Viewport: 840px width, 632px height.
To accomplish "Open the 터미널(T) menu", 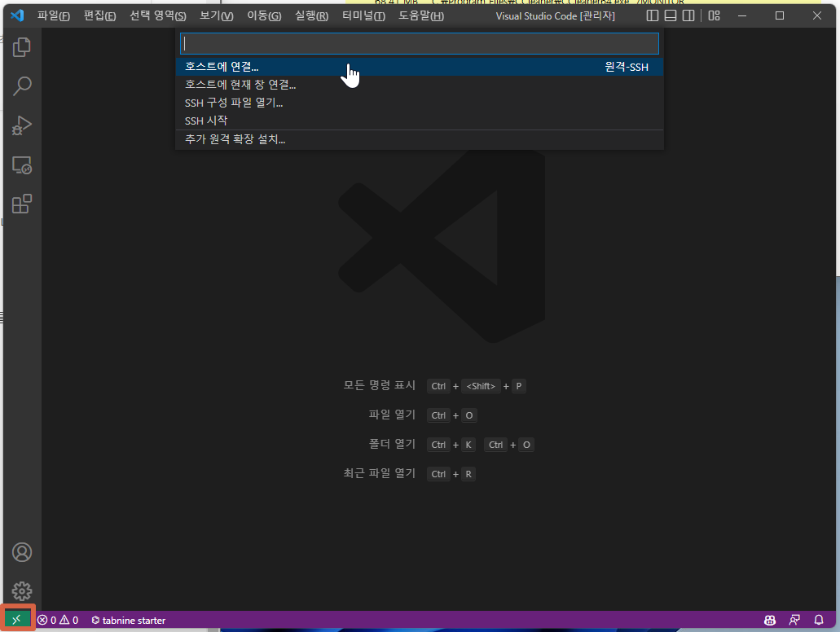I will coord(363,15).
